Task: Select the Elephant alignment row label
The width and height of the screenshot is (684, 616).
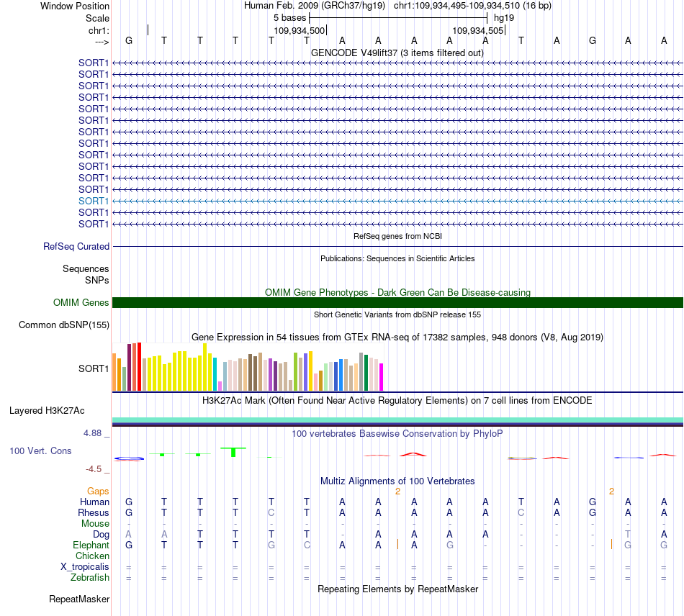Action: pos(91,545)
